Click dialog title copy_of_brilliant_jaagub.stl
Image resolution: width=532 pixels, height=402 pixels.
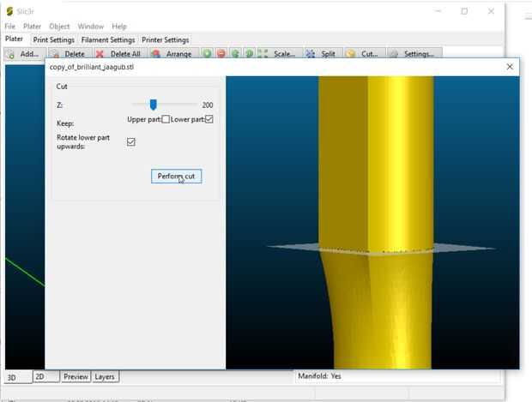coord(92,67)
